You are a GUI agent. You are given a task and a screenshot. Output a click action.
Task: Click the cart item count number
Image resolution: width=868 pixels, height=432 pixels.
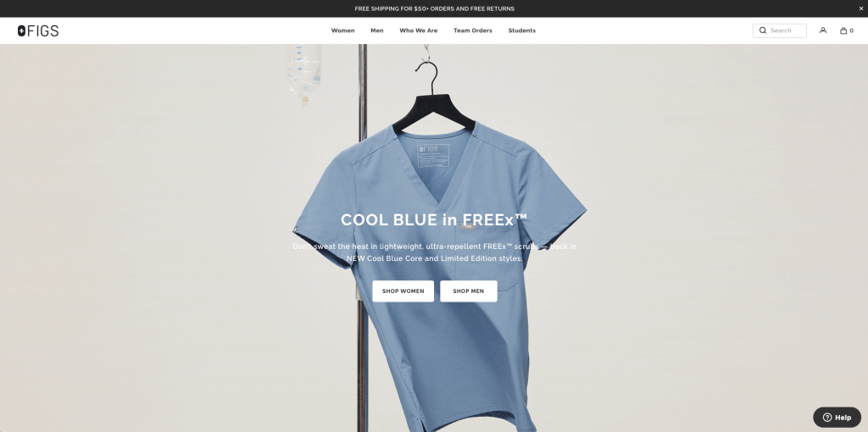point(851,31)
